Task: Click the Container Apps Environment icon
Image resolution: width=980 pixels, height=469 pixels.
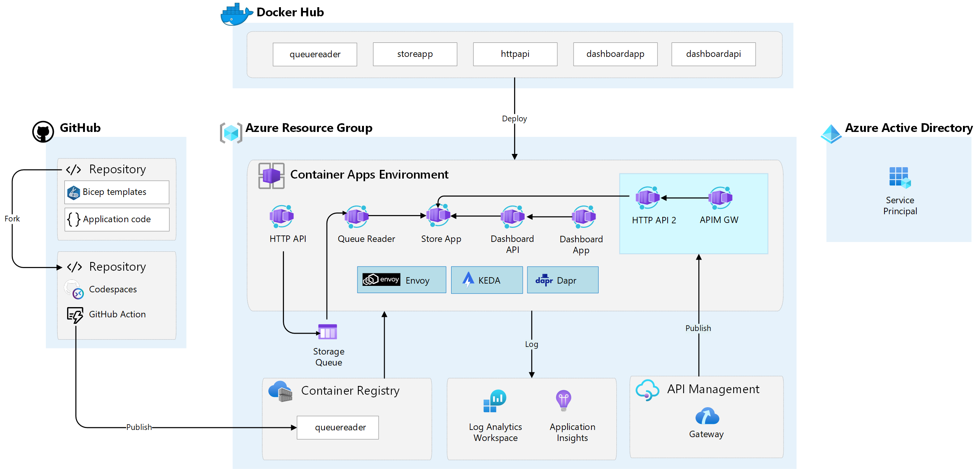Action: point(271,176)
